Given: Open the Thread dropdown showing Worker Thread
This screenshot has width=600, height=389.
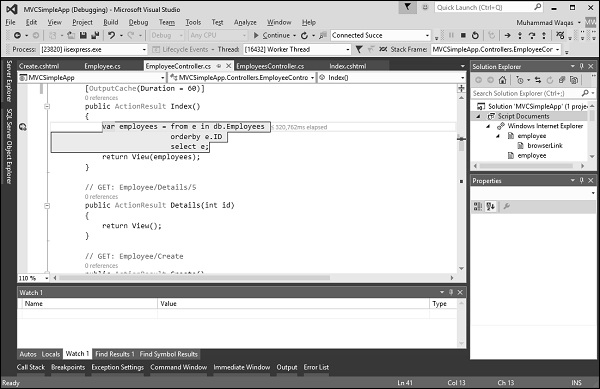Looking at the screenshot, I should [x=347, y=49].
